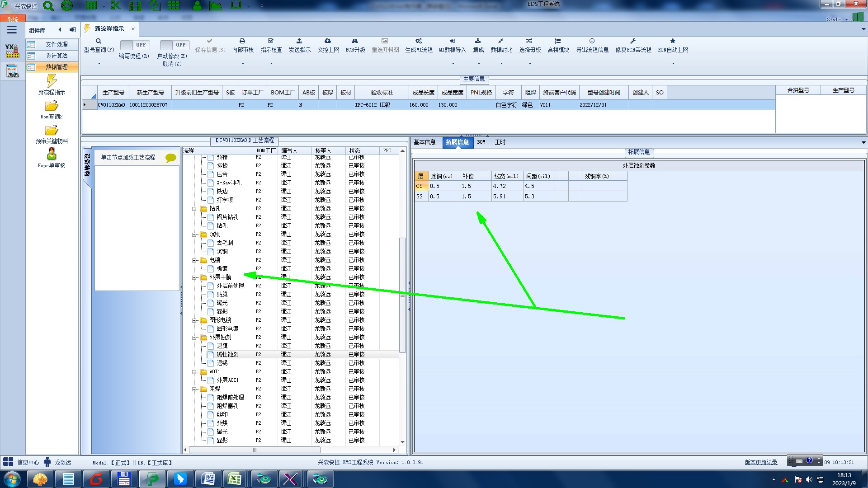The height and width of the screenshot is (488, 868).
Task: Open 版本更新记录 link
Action: coord(761,462)
